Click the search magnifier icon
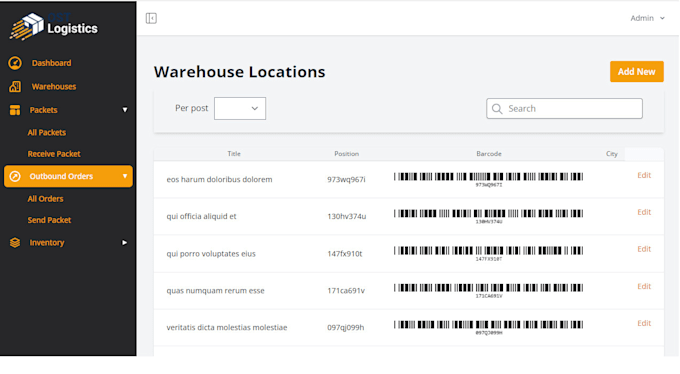This screenshot has height=374, width=680. [x=497, y=108]
